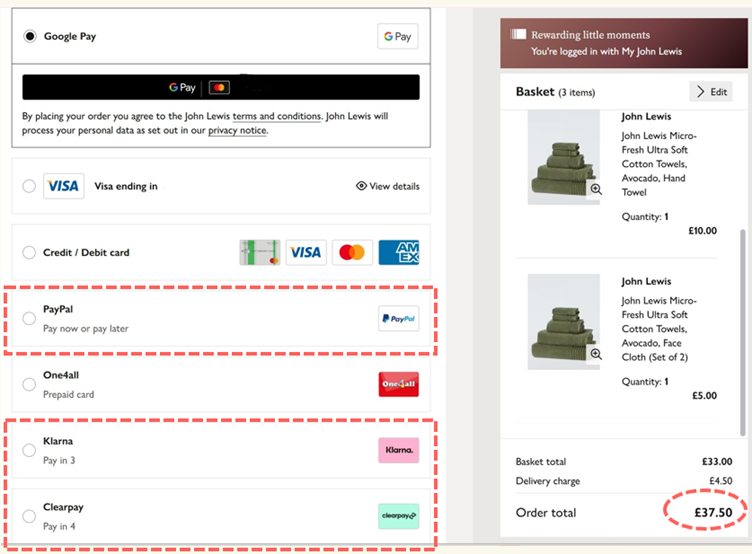Viewport: 752px width, 554px height.
Task: Click the Google Pay logo badge
Action: 398,36
